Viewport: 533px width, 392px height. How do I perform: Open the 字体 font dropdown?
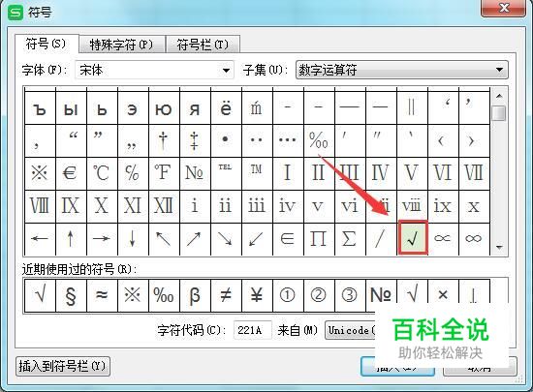tap(155, 71)
